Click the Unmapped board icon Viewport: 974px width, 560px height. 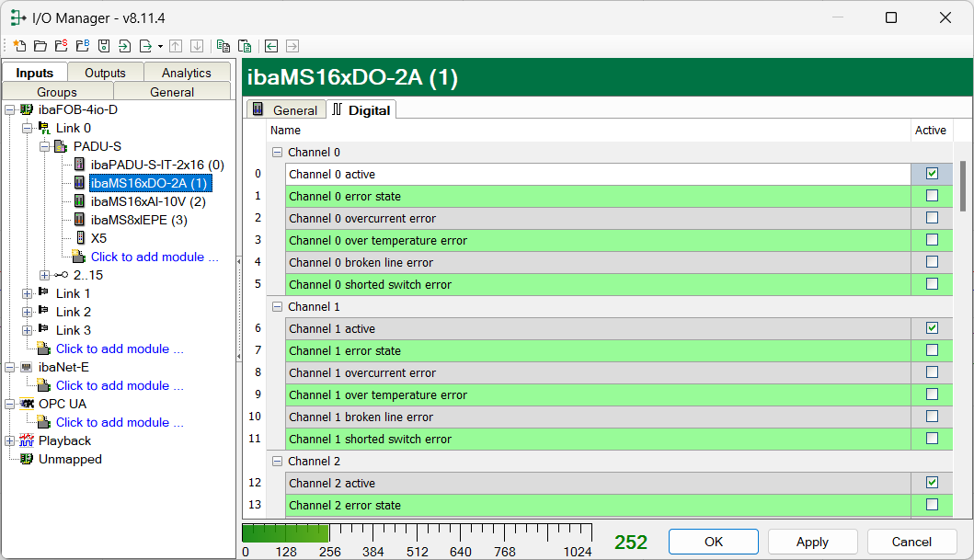[x=27, y=460]
